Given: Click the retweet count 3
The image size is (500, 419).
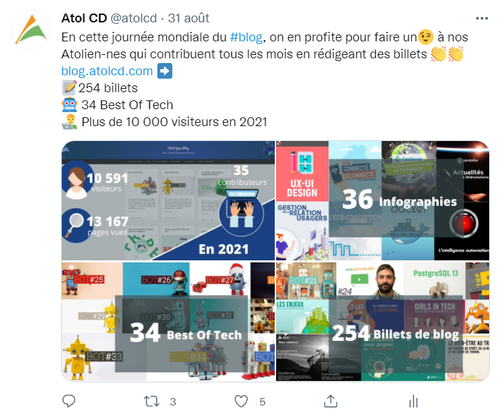Looking at the screenshot, I should click(x=173, y=402).
